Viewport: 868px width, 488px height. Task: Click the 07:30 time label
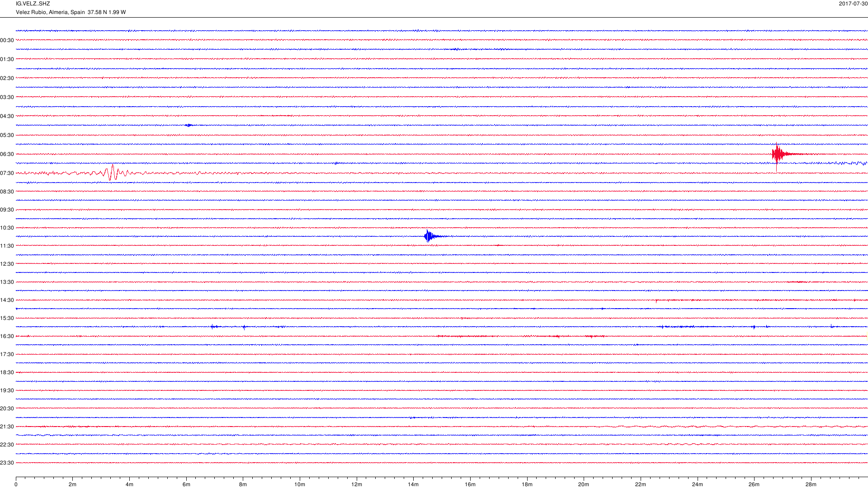click(7, 173)
